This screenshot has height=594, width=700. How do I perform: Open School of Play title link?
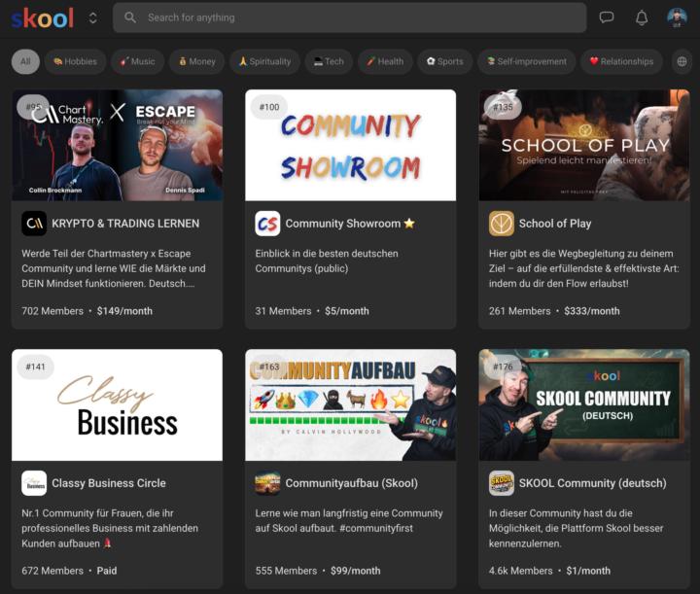[x=555, y=224]
